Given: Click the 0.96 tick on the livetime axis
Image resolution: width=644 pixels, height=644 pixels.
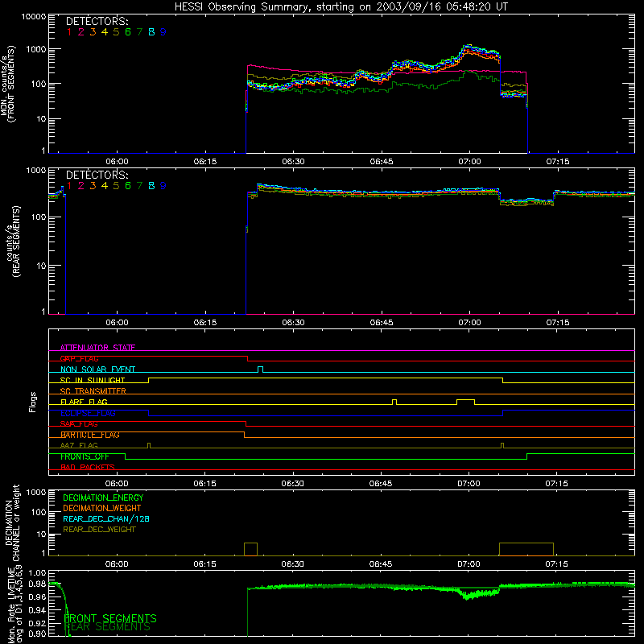Looking at the screenshot, I should (x=37, y=597).
